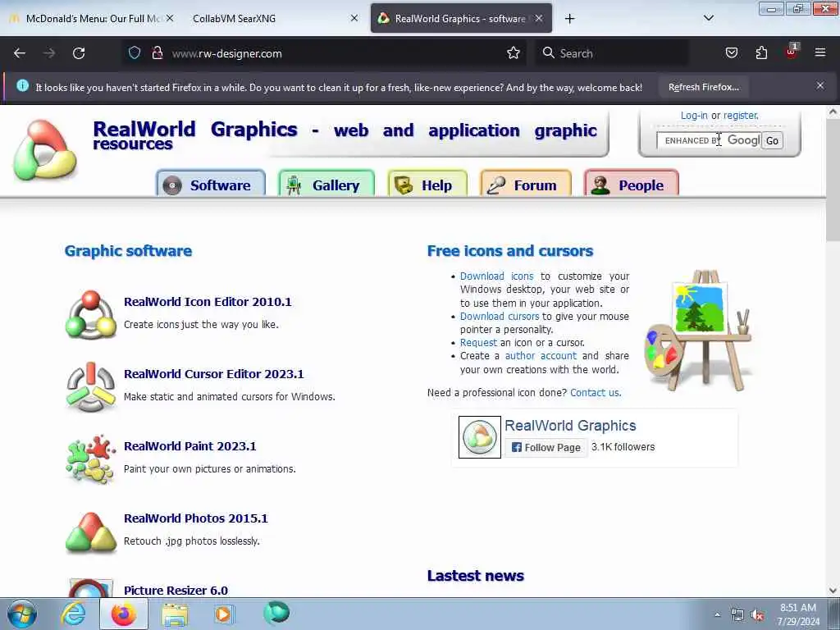The height and width of the screenshot is (630, 840).
Task: Click the Refresh Firefox button
Action: click(x=703, y=87)
